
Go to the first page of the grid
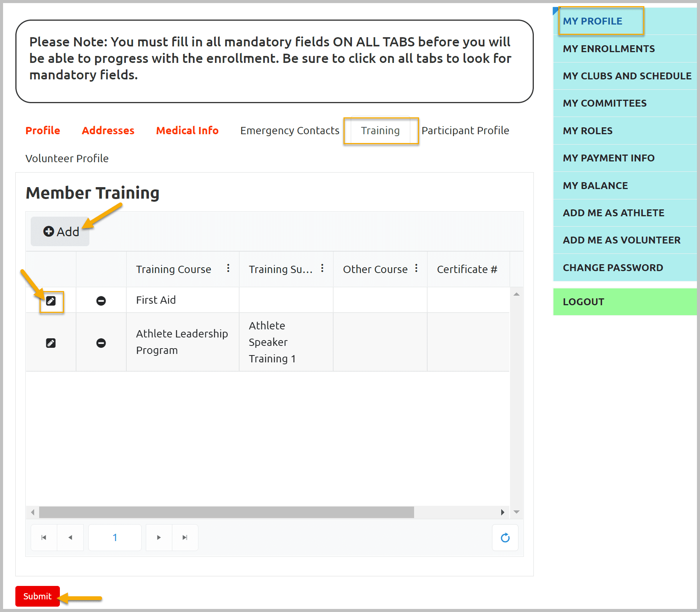pyautogui.click(x=44, y=538)
